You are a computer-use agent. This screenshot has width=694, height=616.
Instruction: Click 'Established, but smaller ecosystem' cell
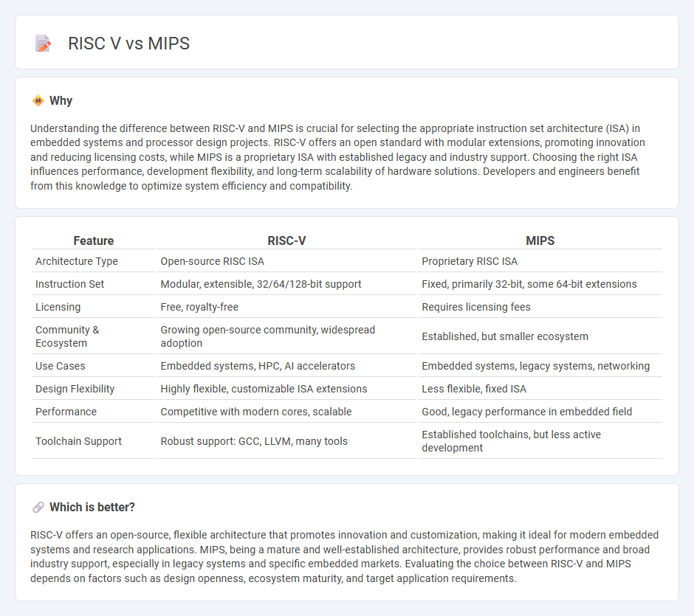[505, 336]
